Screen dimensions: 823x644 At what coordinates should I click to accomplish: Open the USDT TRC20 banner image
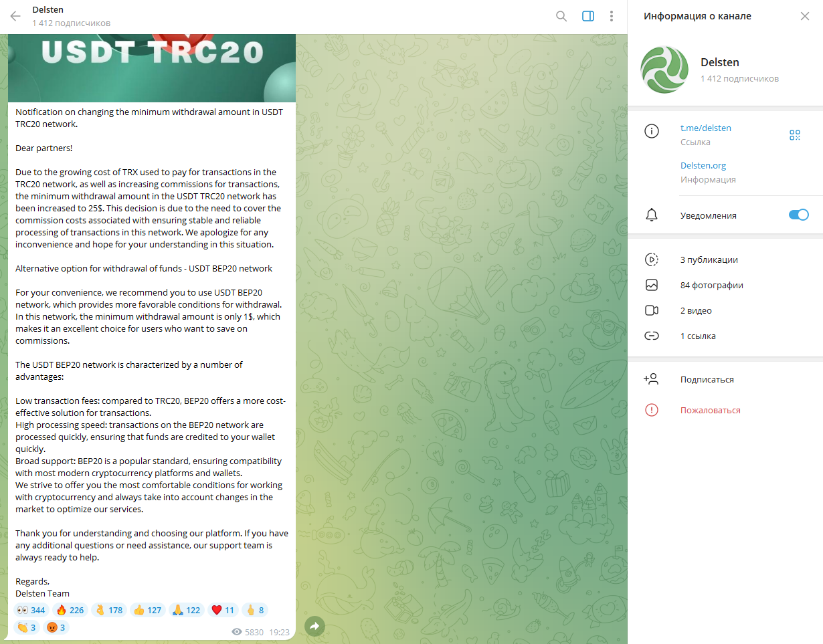pyautogui.click(x=152, y=68)
